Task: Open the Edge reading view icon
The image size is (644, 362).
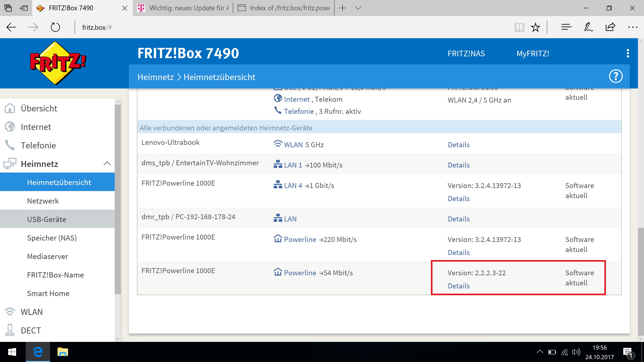Action: pos(519,27)
